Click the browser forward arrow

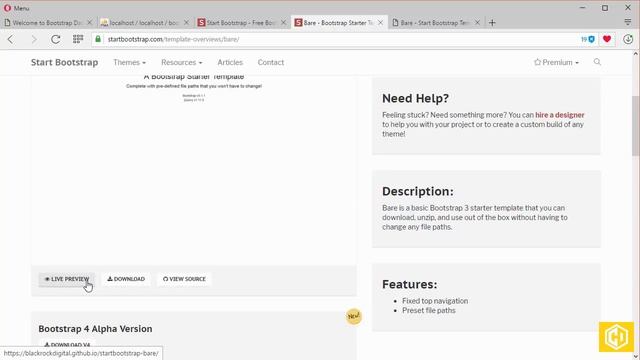34,39
